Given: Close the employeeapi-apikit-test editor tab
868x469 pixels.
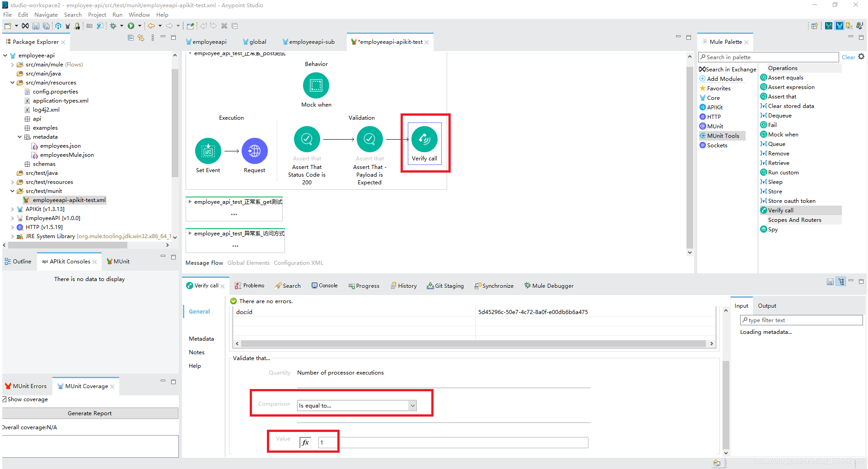Looking at the screenshot, I should pyautogui.click(x=426, y=42).
